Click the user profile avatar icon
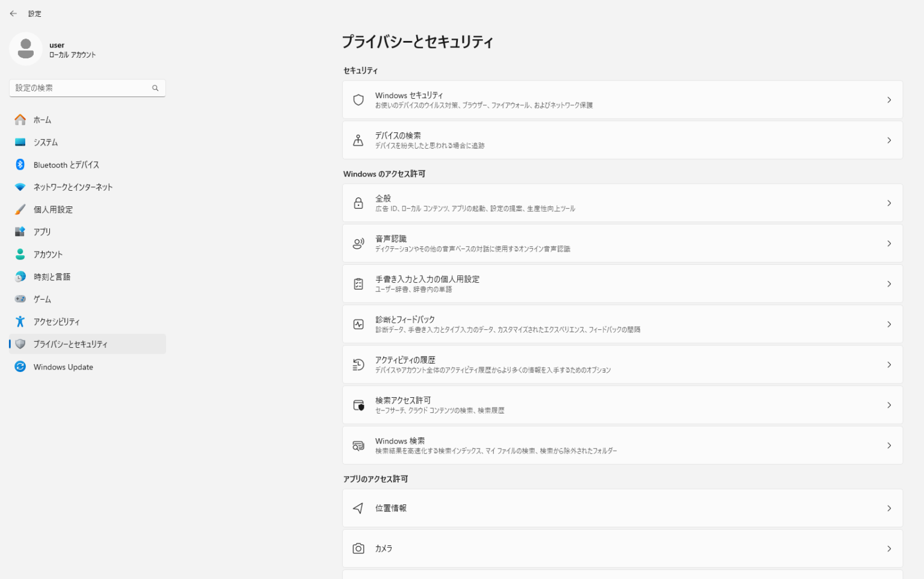Screen dimensions: 924x579 click(x=26, y=49)
